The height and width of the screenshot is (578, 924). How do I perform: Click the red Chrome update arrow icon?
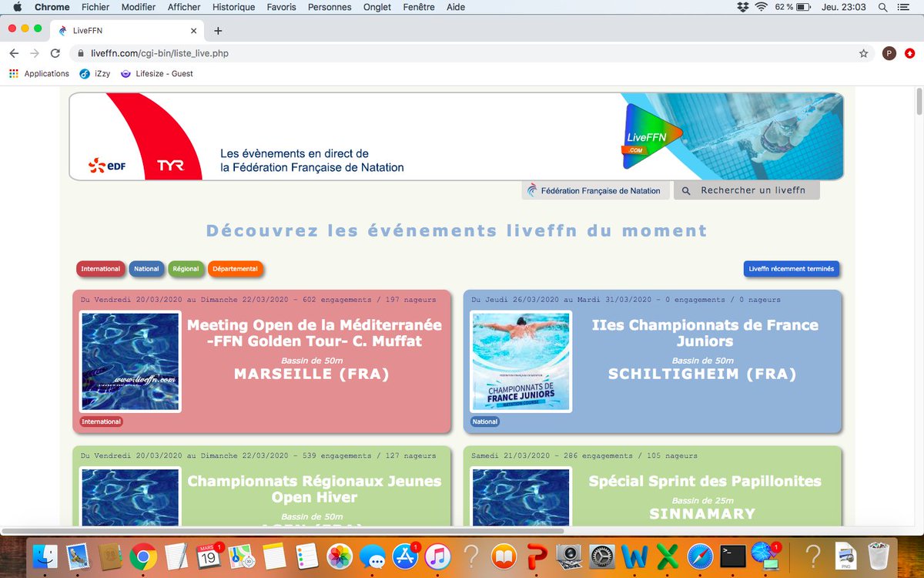click(911, 53)
